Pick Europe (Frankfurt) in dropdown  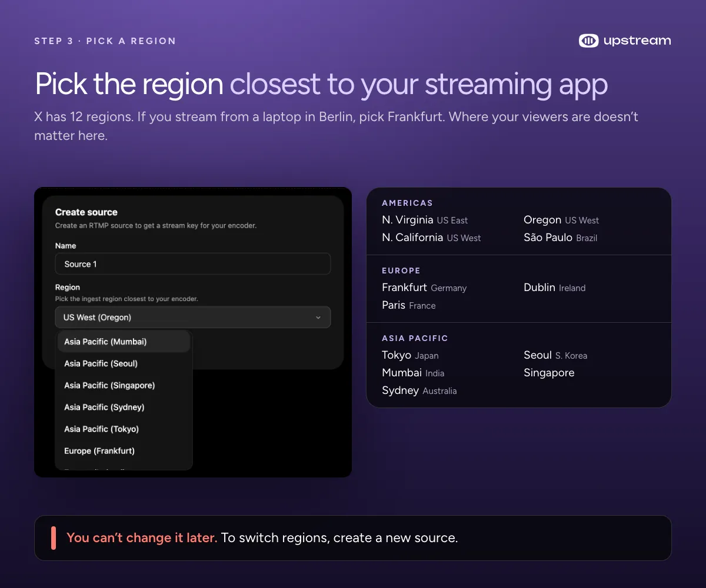[x=124, y=450]
